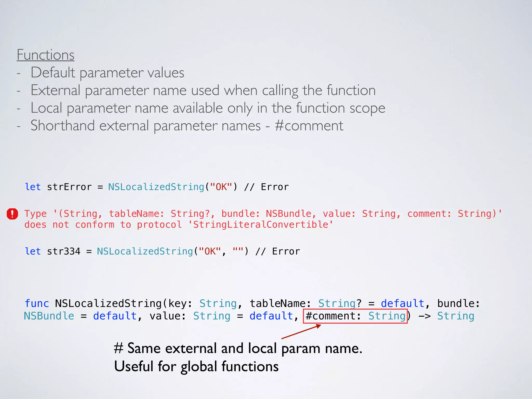Click the red error exclamation icon
This screenshot has width=532, height=399.
click(12, 214)
